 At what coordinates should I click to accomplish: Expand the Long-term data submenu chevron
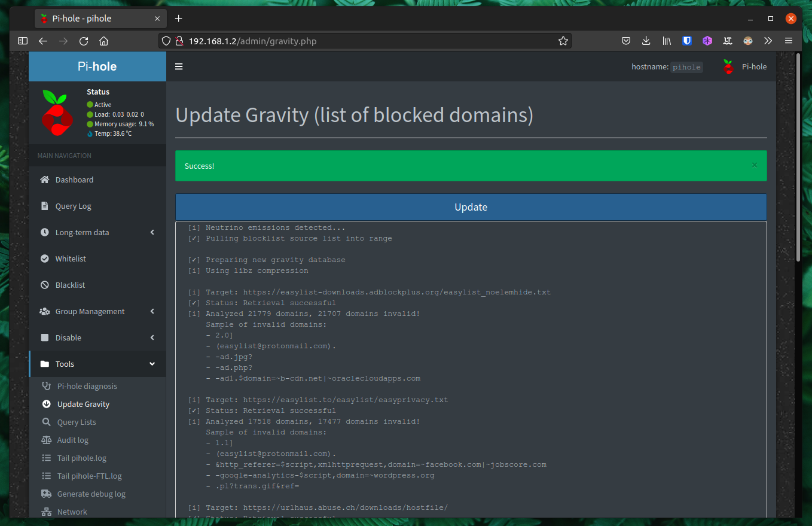tap(152, 232)
